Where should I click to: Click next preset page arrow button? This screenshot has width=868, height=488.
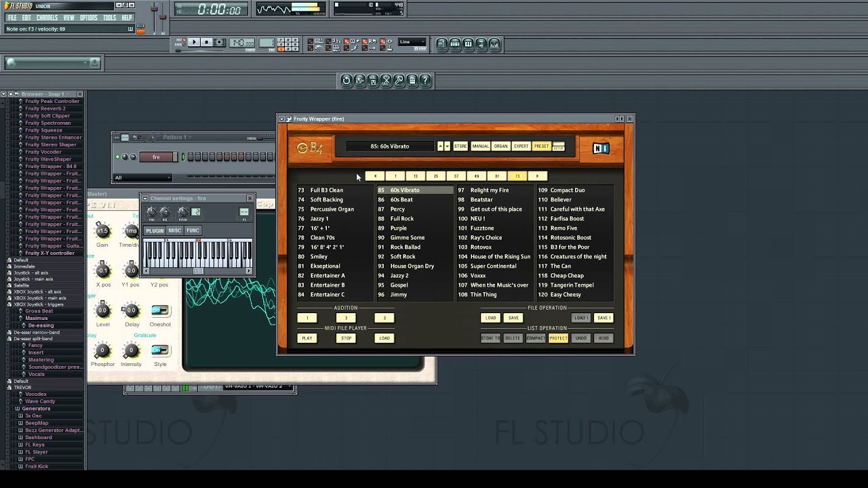coord(537,176)
